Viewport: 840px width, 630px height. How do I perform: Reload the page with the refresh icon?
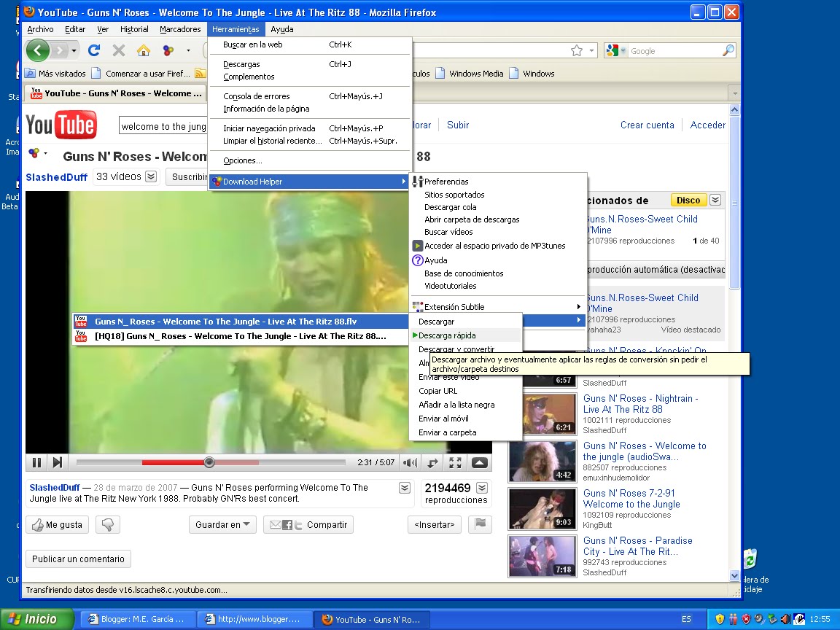point(94,51)
